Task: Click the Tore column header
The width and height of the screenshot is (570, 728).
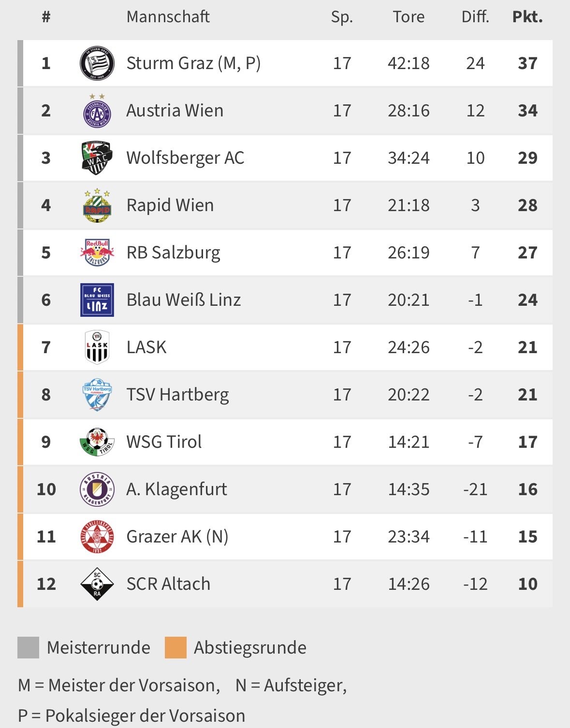Action: pyautogui.click(x=409, y=17)
